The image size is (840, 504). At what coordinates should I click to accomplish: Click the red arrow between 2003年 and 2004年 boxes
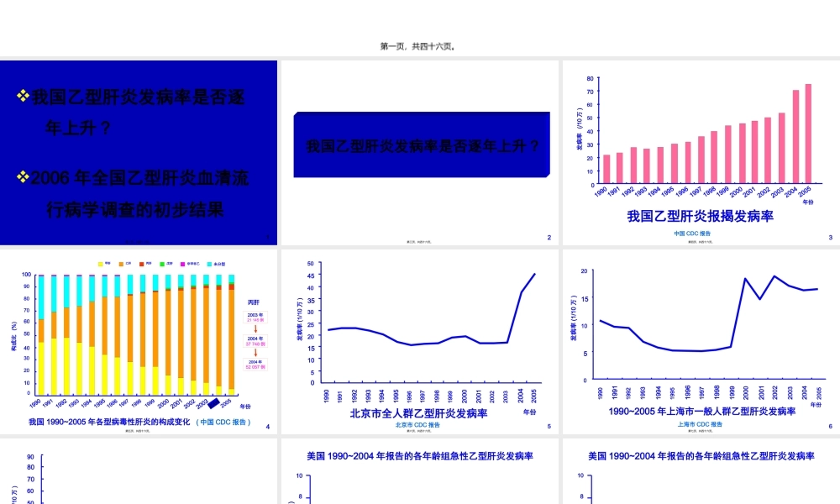point(256,328)
